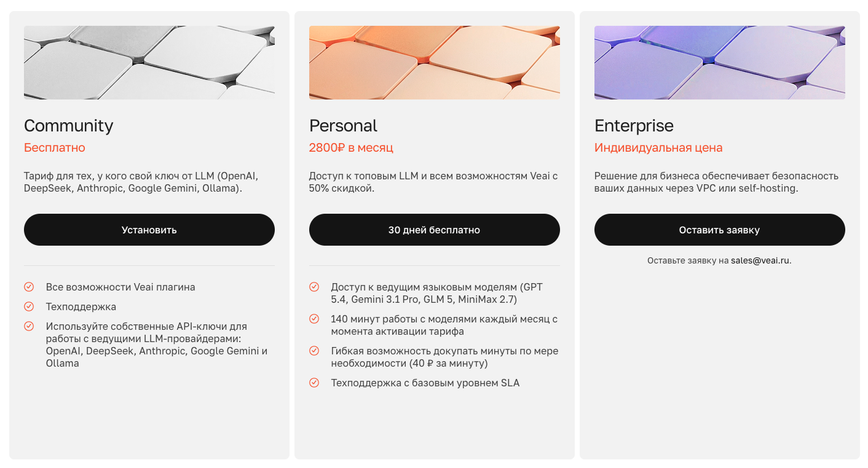Select the Personal plan heading
The width and height of the screenshot is (868, 468).
tap(343, 126)
